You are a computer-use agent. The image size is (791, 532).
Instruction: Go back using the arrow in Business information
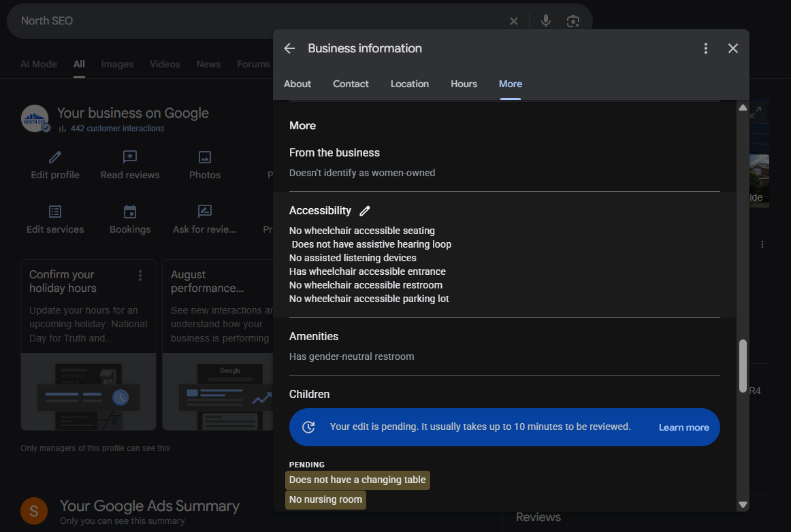[289, 48]
